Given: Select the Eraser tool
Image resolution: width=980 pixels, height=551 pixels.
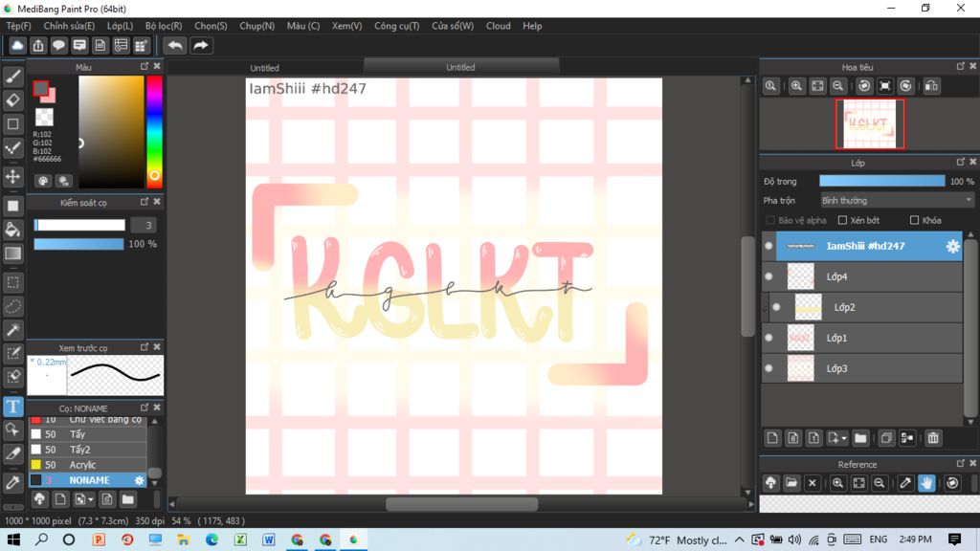Looking at the screenshot, I should click(x=12, y=99).
